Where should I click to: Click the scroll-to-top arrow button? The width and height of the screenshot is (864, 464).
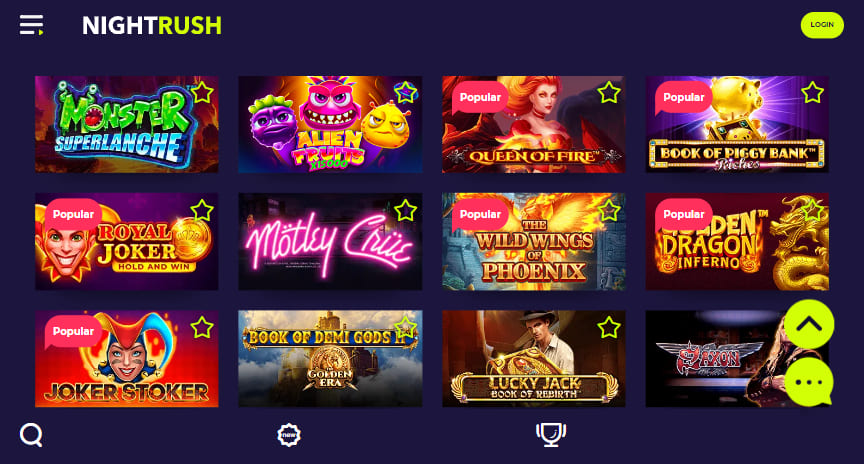pos(809,324)
